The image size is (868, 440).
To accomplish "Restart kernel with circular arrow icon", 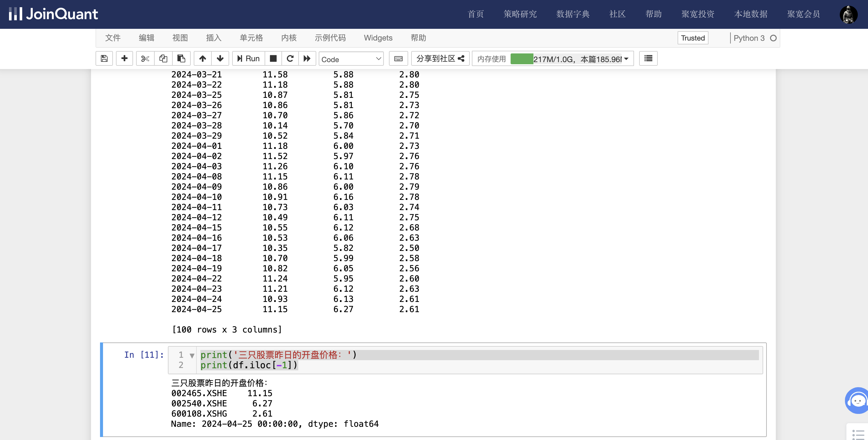I will [x=290, y=59].
